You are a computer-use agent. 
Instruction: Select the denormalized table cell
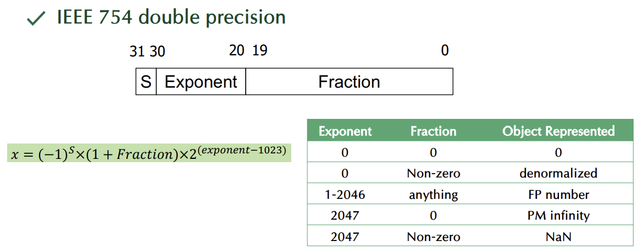coord(558,173)
